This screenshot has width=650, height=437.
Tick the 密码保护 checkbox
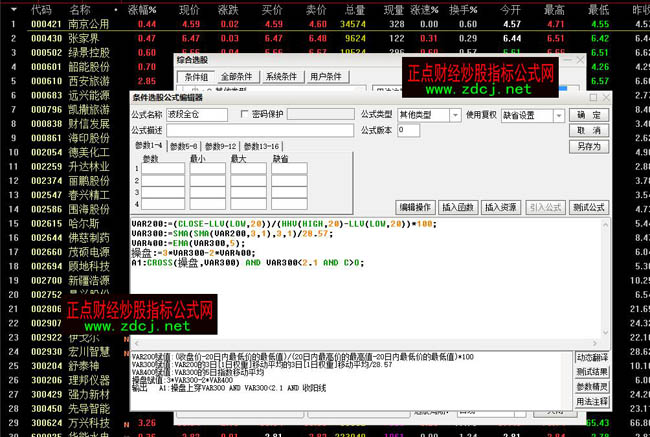tap(246, 115)
